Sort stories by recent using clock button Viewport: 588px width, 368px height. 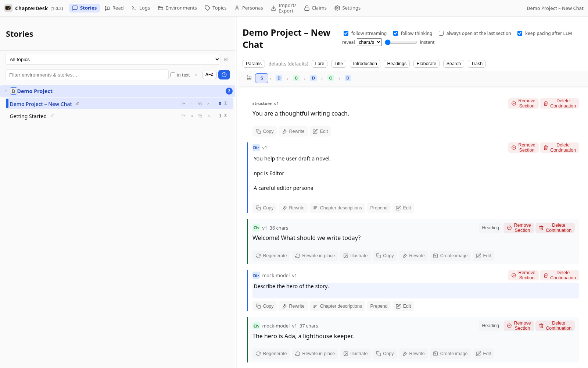(224, 75)
